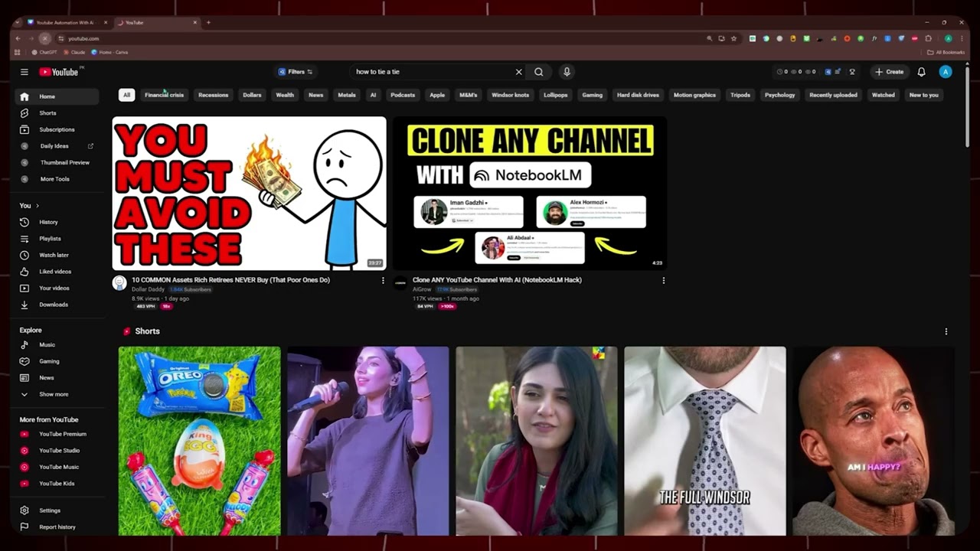Click the trophy icon in extension bar
This screenshot has height=551, width=980.
[851, 72]
